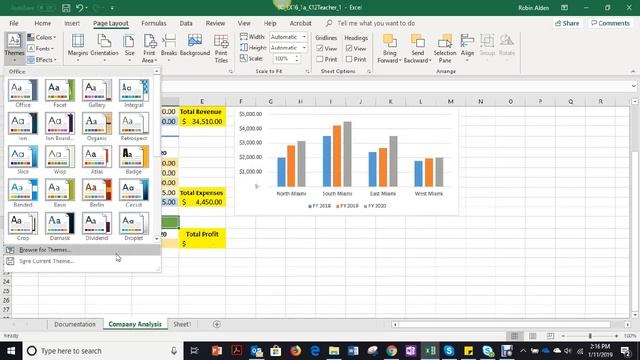Open page Size options
640x360 pixels.
129,49
